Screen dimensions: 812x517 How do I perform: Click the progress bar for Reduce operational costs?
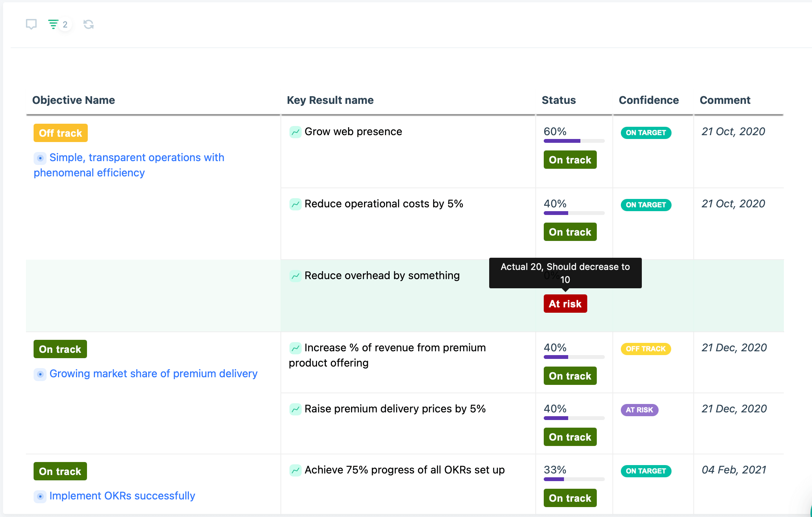[574, 213]
